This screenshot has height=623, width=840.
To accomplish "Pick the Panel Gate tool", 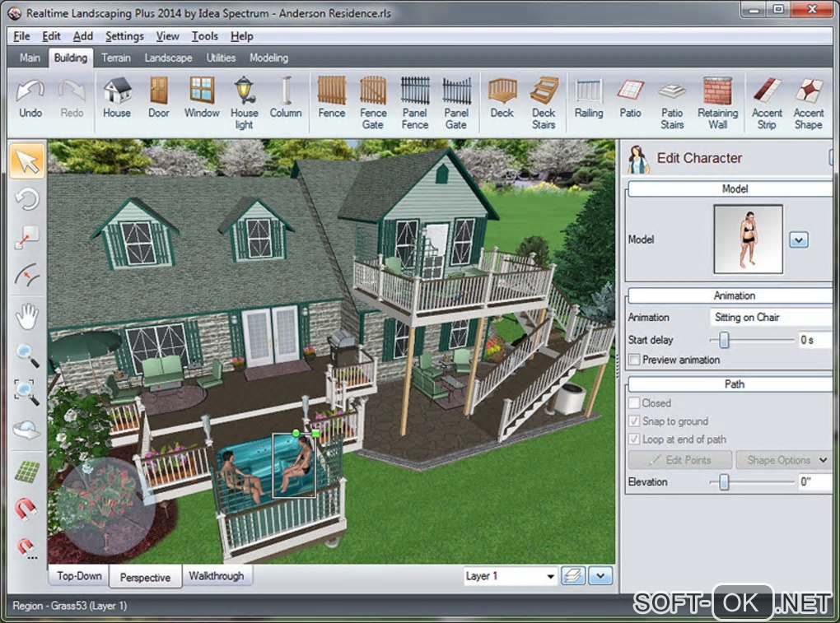I will pos(456,104).
